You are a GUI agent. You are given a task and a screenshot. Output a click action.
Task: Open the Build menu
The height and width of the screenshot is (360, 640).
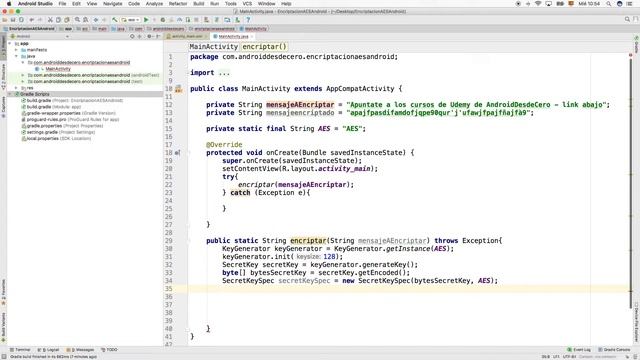tap(199, 4)
